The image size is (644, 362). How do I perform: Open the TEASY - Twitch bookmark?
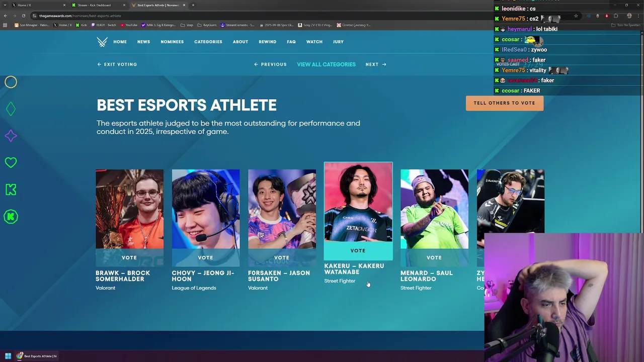(104, 25)
